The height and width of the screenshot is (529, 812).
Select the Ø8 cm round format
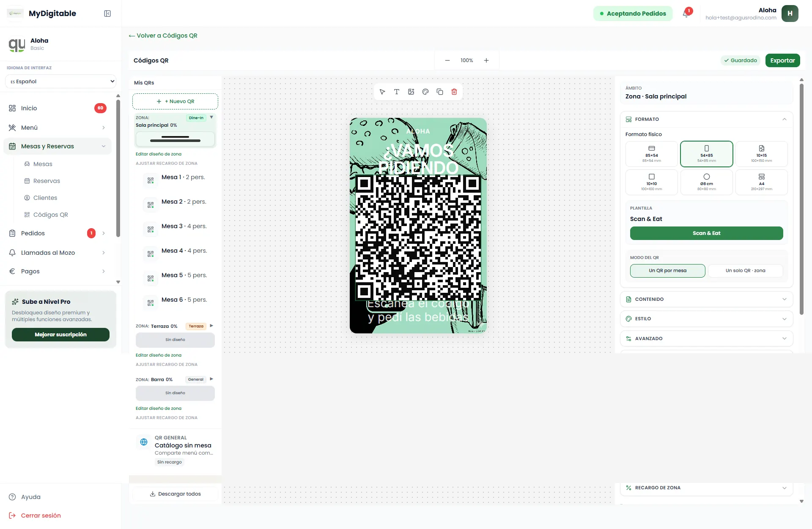tap(707, 182)
